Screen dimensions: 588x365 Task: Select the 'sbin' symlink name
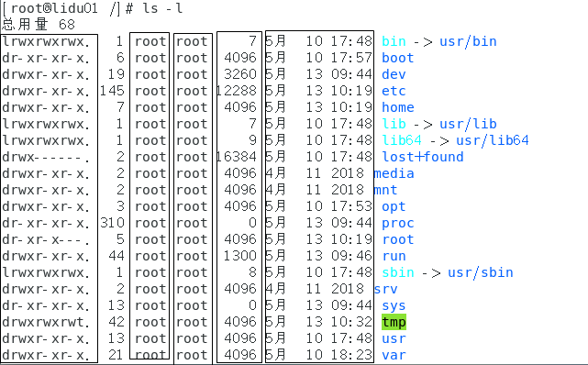click(398, 272)
